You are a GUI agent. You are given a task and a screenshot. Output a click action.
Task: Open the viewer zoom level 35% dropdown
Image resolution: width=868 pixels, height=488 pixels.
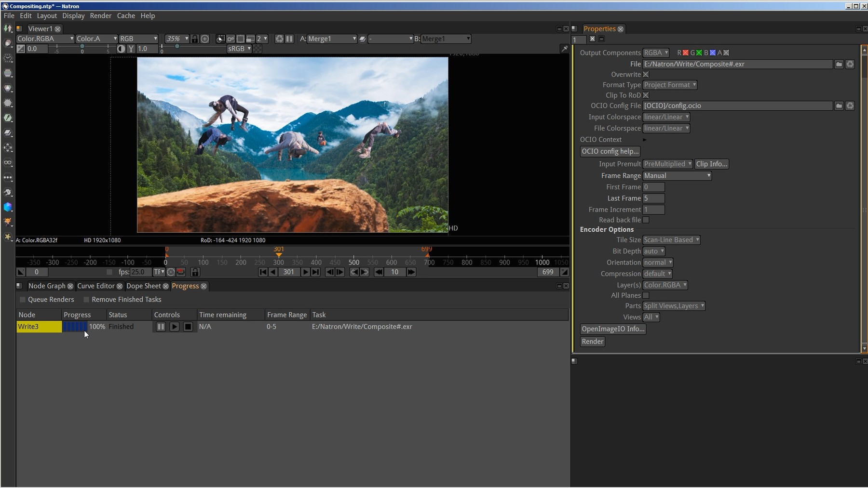[x=176, y=39]
